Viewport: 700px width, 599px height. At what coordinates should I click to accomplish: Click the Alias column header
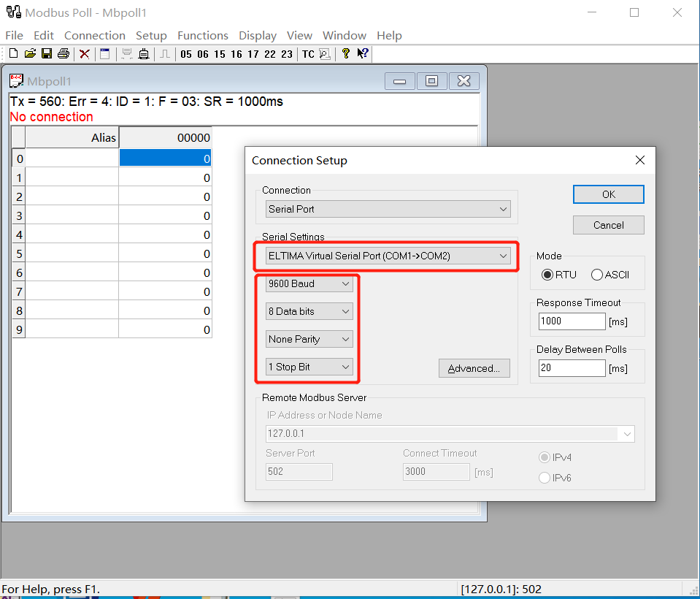coord(72,137)
